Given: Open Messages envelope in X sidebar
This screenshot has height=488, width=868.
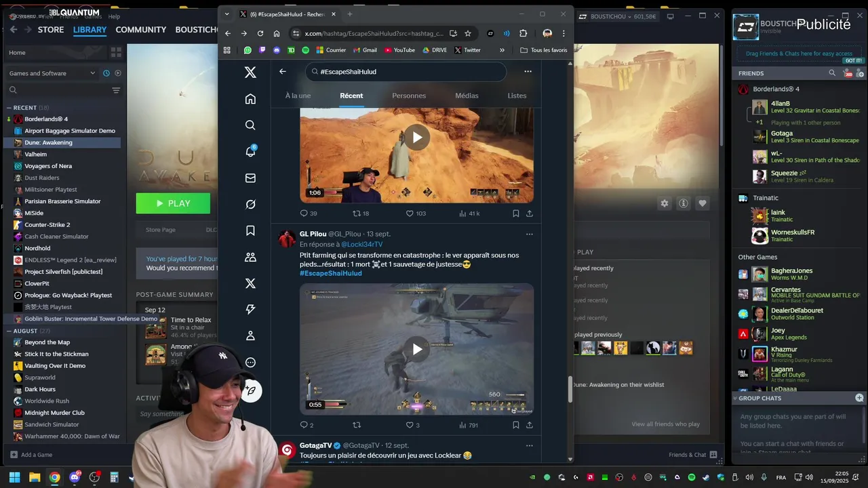Looking at the screenshot, I should pos(250,178).
